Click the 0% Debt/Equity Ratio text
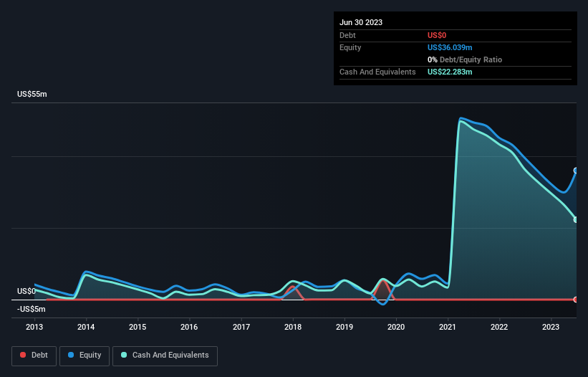The image size is (588, 377). click(465, 59)
